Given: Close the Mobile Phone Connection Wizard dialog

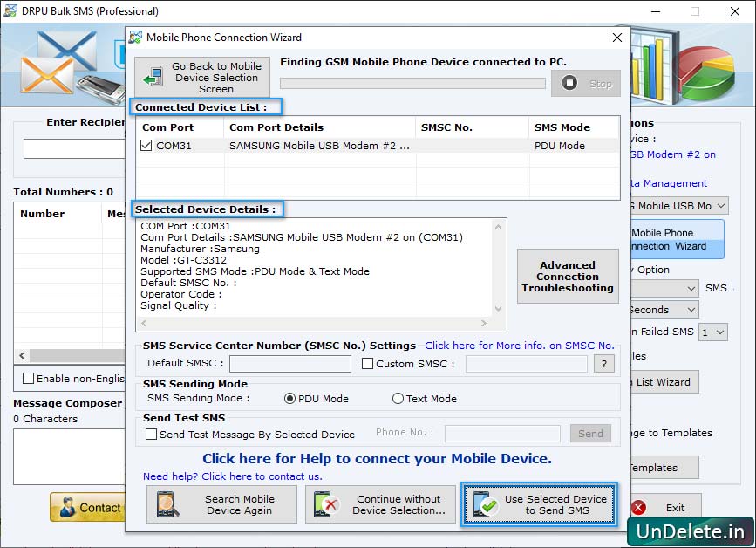Looking at the screenshot, I should coord(617,38).
